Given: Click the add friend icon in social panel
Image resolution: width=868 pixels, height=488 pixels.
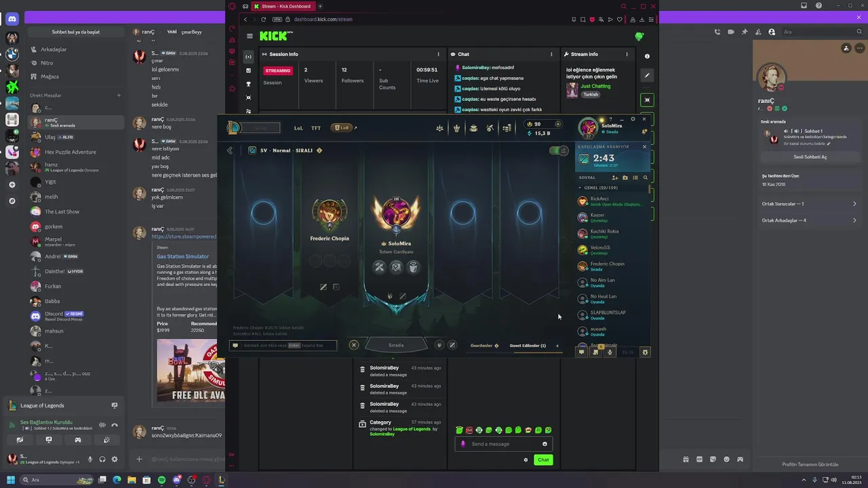Looking at the screenshot, I should click(x=615, y=178).
